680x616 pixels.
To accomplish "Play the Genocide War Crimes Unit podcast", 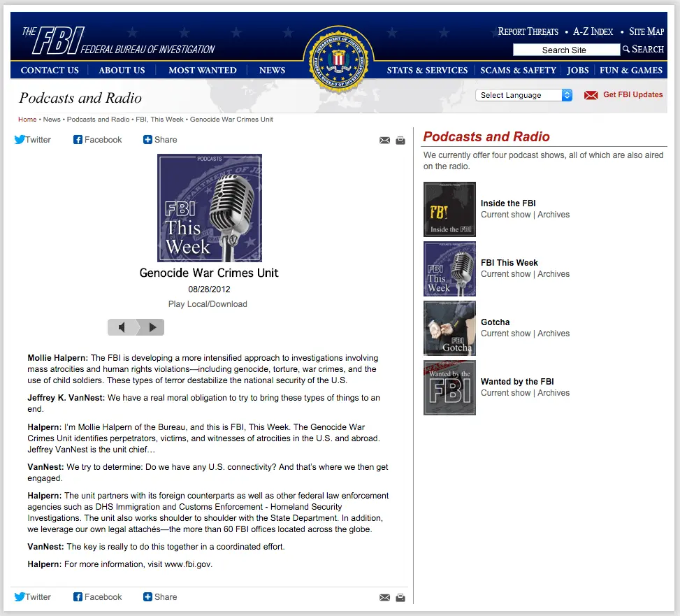I will tap(152, 327).
